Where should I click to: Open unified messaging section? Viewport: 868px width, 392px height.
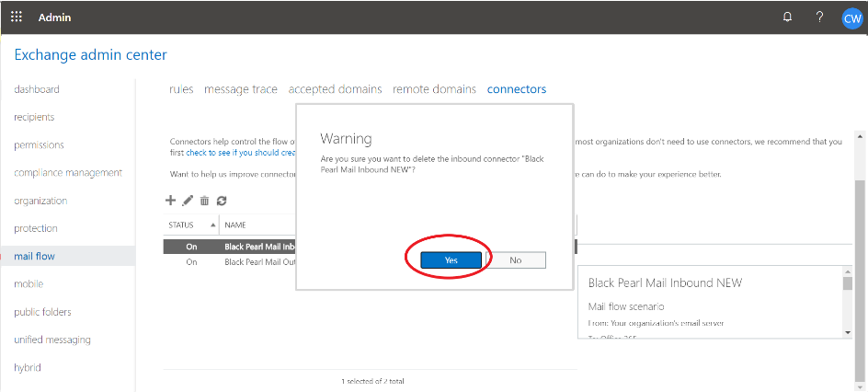[52, 340]
